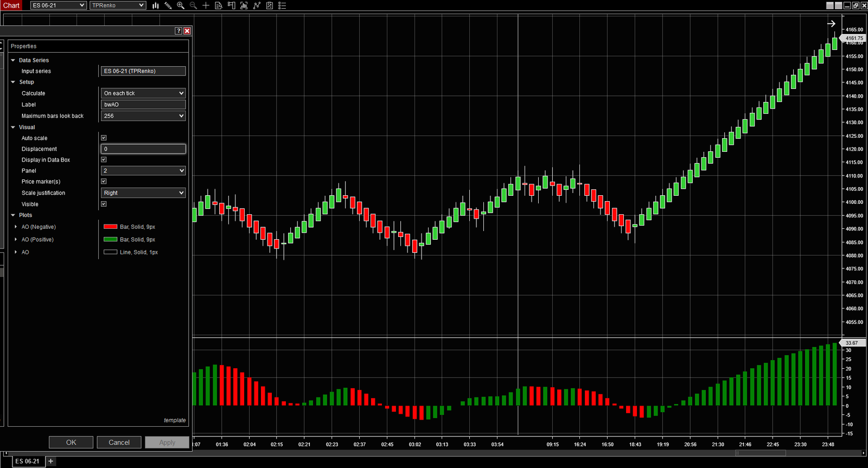This screenshot has width=868, height=468.
Task: Open the Calculate 'On each tick' dropdown
Action: pyautogui.click(x=143, y=93)
